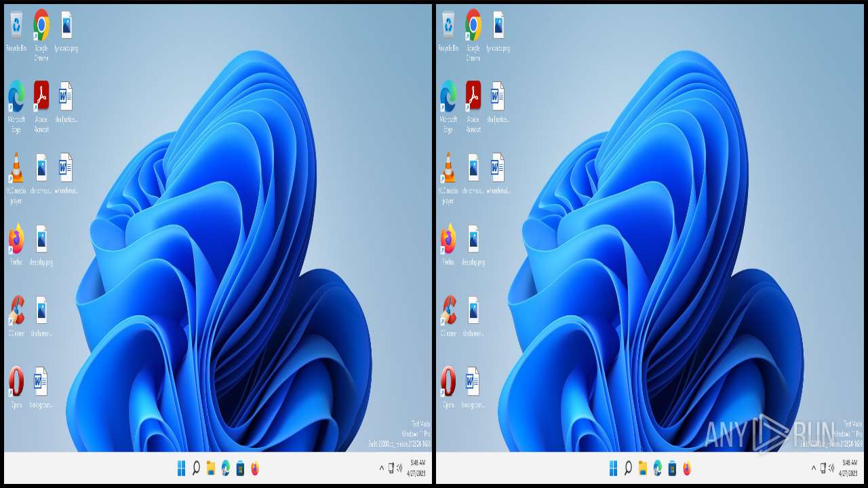
Task: Select Word document beside Acrobat, left desktop
Action: pos(66,102)
